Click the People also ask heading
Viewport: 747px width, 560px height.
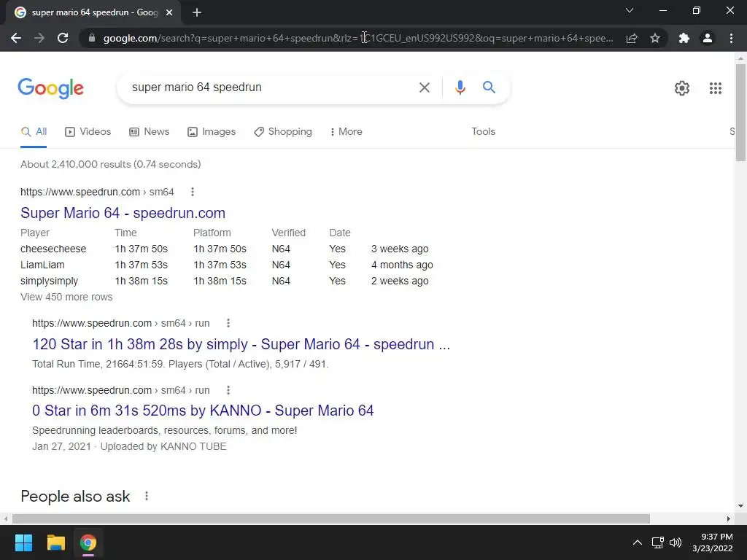75,496
